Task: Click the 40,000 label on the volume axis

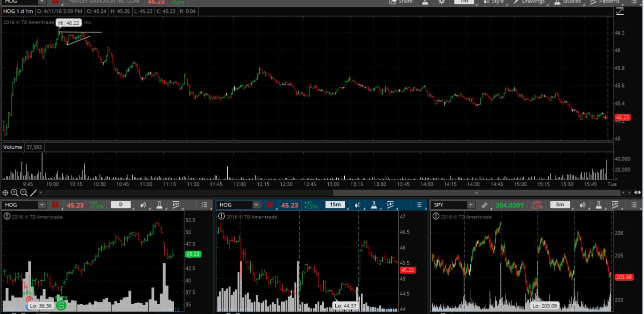Action: click(623, 159)
